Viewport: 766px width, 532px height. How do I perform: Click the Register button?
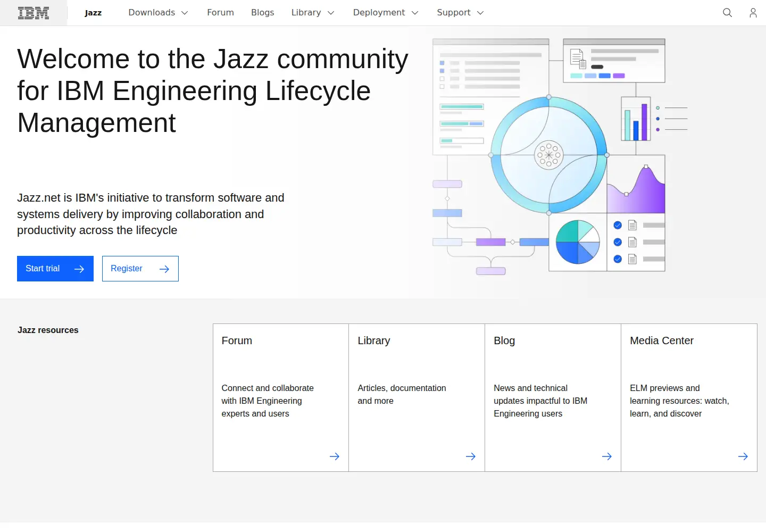click(x=140, y=269)
